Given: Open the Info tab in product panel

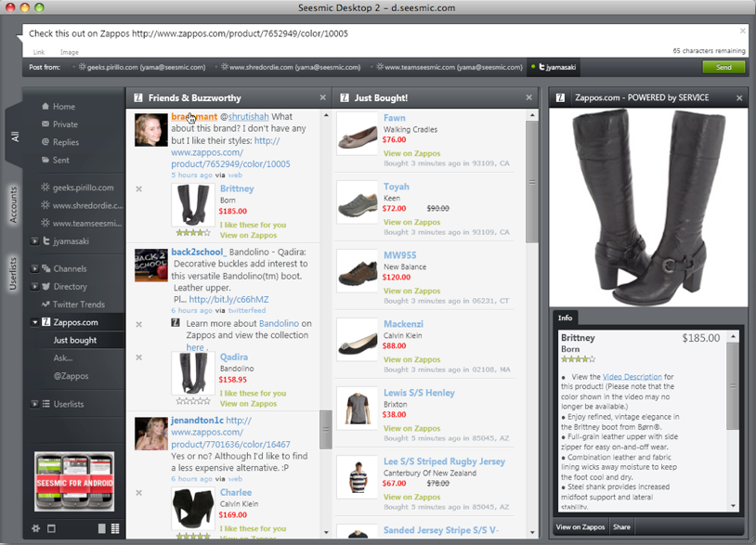Looking at the screenshot, I should (x=565, y=318).
